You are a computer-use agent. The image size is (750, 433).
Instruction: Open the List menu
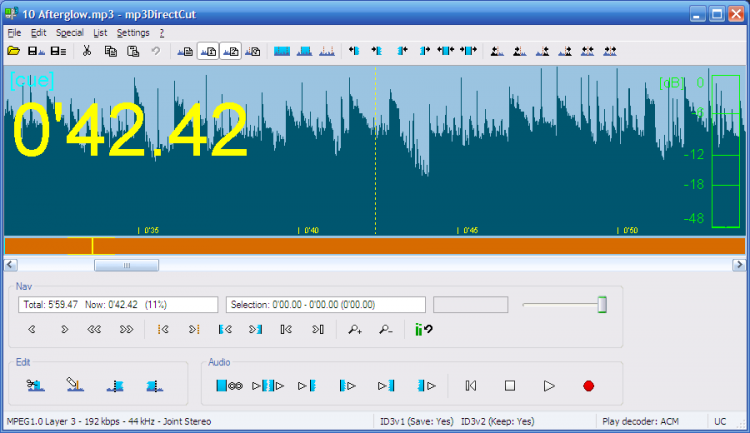point(100,32)
